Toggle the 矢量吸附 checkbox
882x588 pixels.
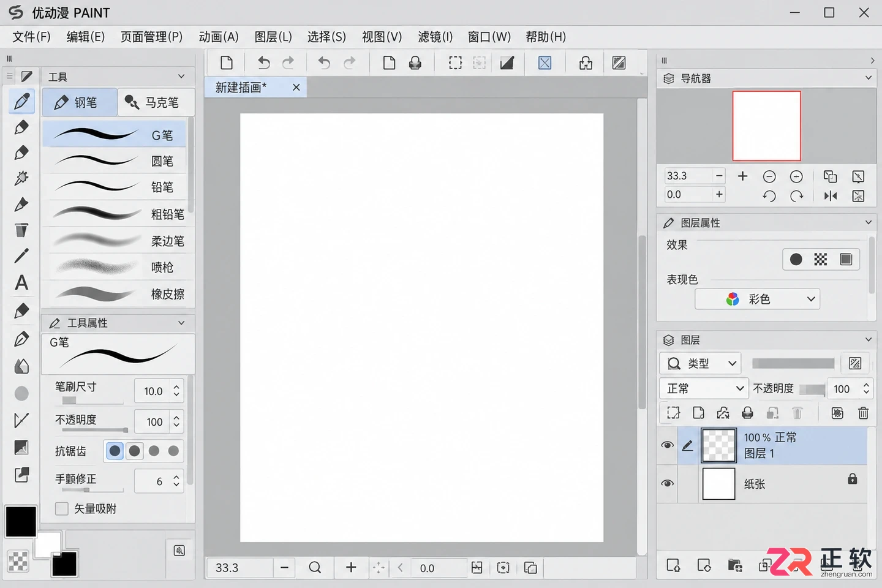pos(61,509)
